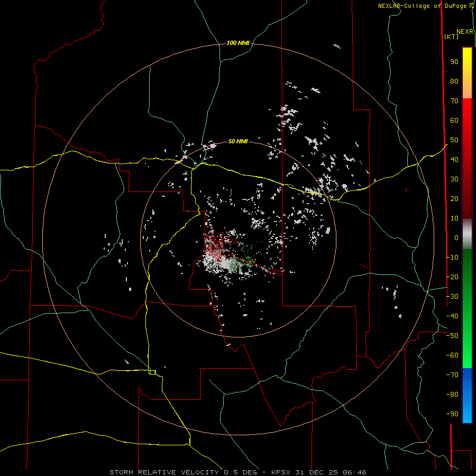This screenshot has width=476, height=476.
Task: Click the -40 value on the velocity scale
Action: coord(452,316)
